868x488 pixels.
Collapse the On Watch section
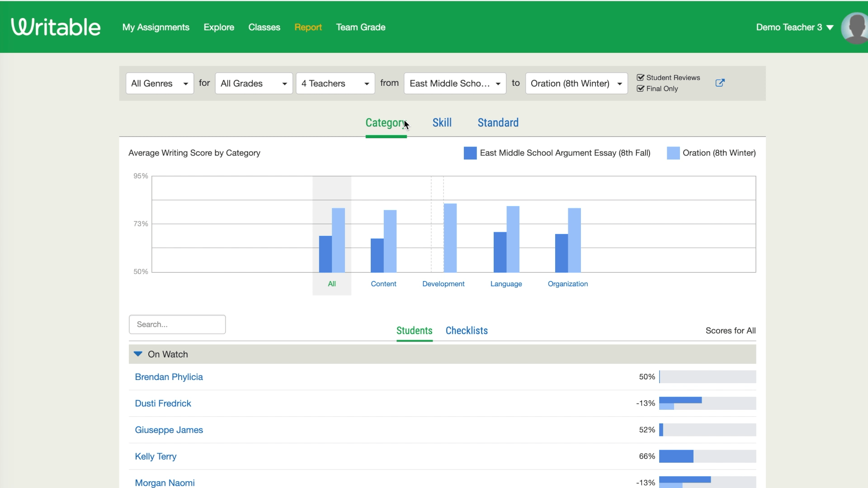[x=138, y=354]
